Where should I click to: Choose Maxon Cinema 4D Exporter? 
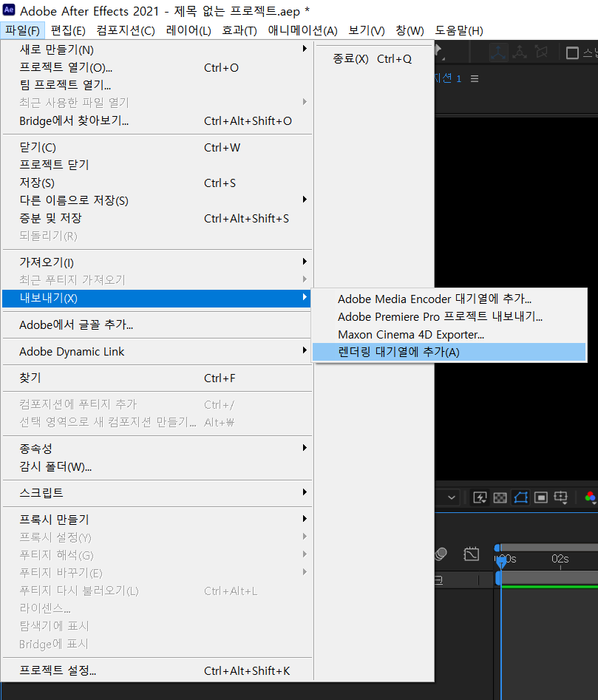pyautogui.click(x=449, y=334)
